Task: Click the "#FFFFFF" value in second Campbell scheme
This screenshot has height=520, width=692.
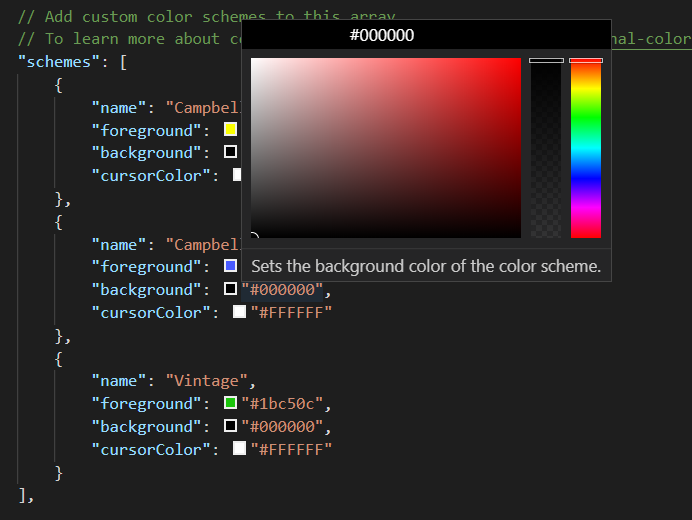Action: click(x=291, y=313)
